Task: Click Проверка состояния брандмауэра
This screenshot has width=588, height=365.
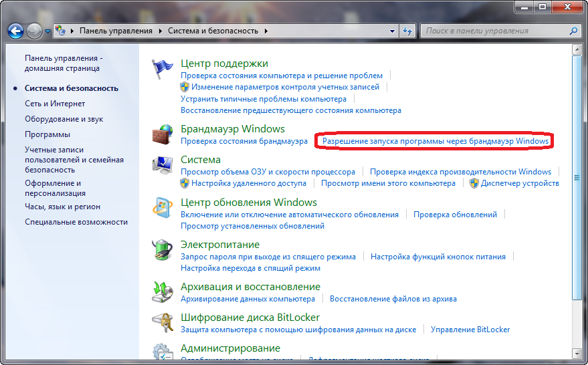Action: 244,141
